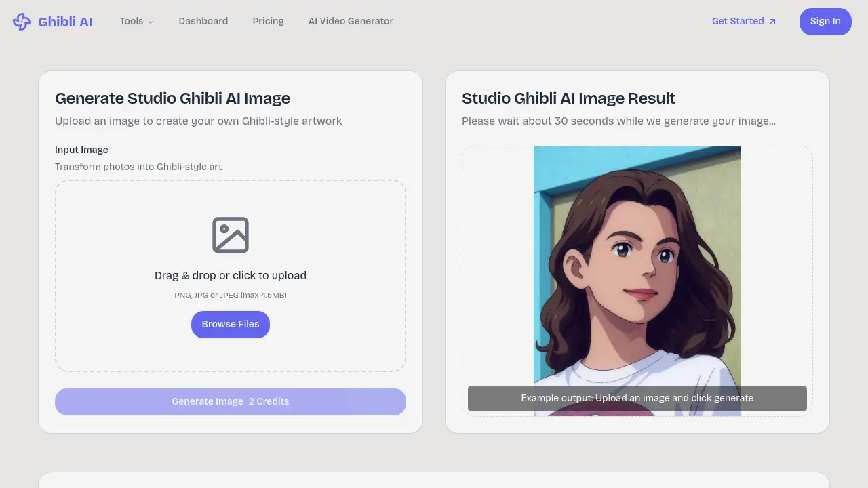Click the Sign In button

[x=825, y=21]
